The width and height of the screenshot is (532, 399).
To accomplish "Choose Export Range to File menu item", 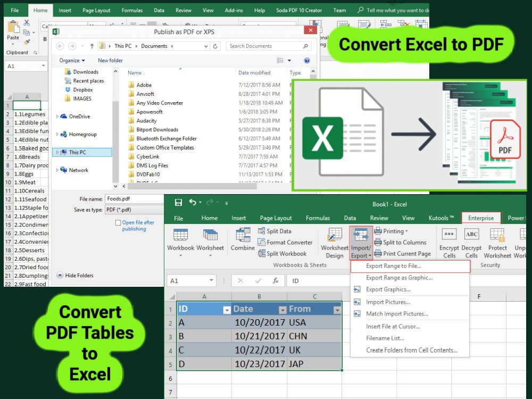I will coord(410,266).
